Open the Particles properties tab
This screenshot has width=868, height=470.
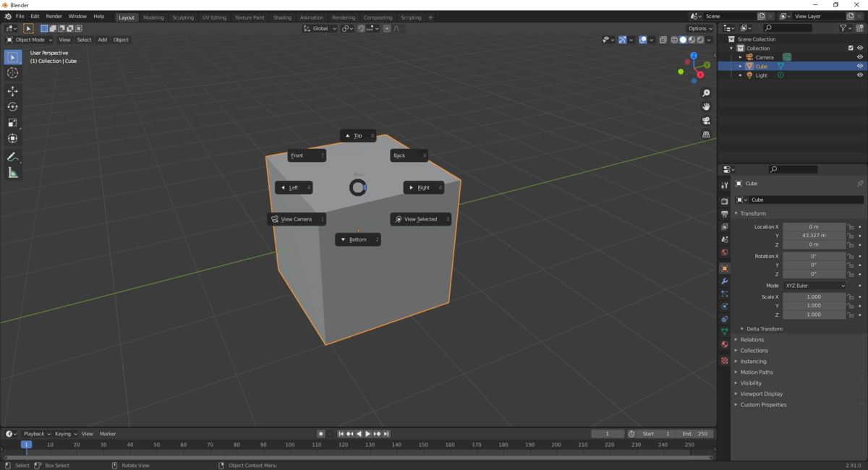coord(725,294)
